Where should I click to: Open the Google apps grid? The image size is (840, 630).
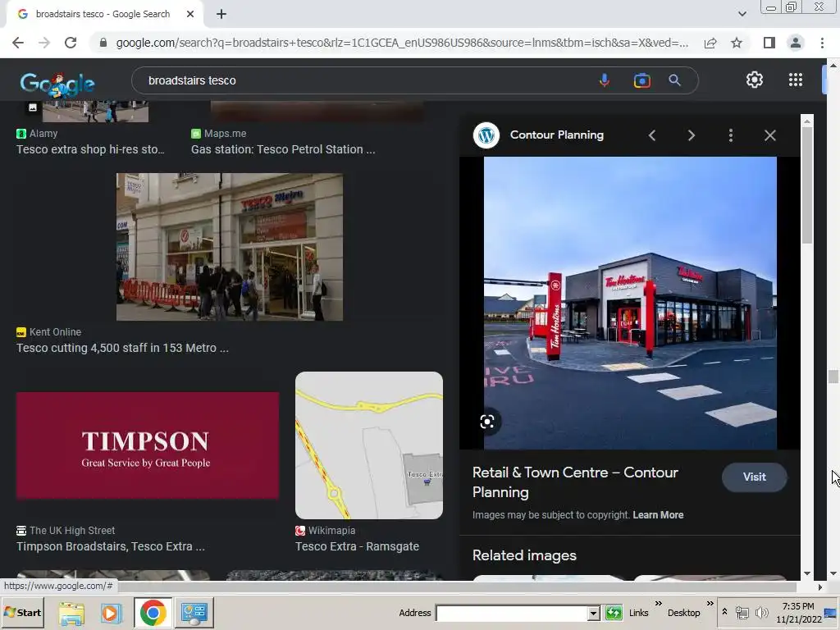click(796, 80)
